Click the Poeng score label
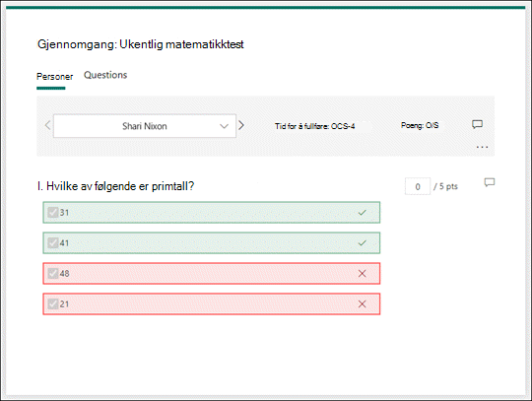This screenshot has width=532, height=401. (420, 125)
